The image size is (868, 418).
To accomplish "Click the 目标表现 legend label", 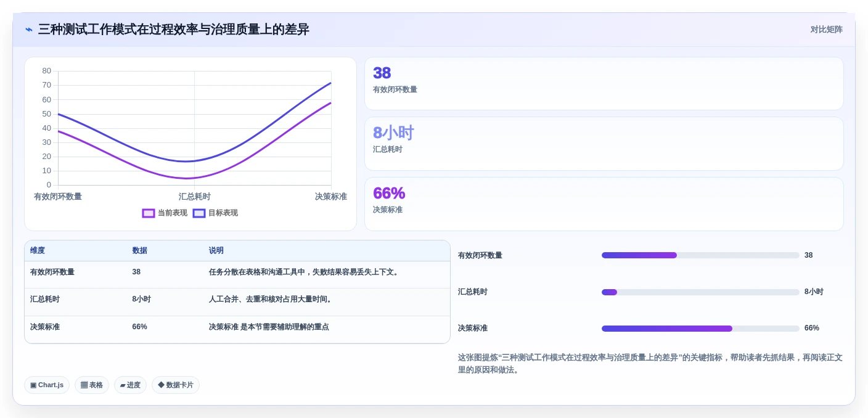I will pyautogui.click(x=223, y=213).
